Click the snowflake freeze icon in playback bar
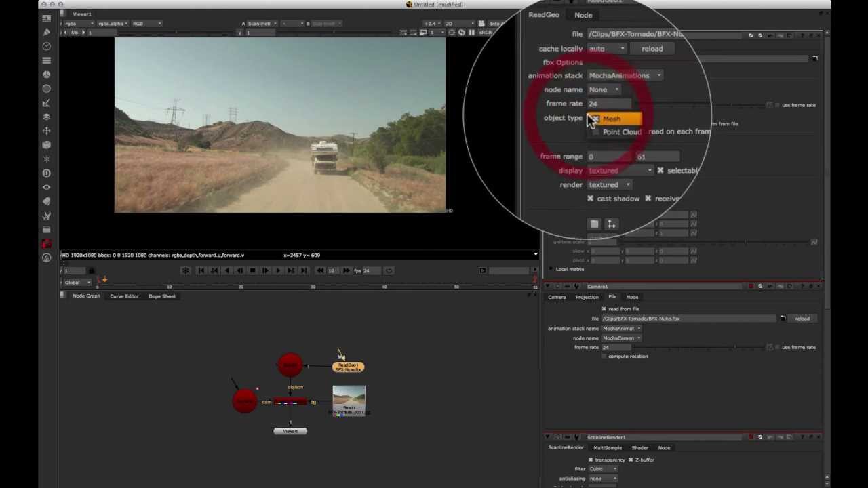The image size is (868, 488). click(185, 270)
